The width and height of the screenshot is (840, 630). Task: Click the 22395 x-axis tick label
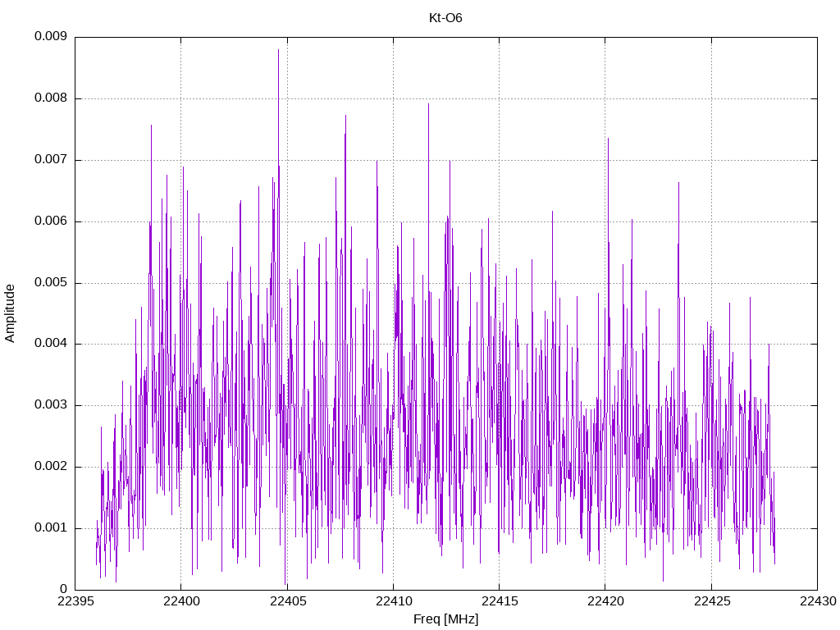[x=75, y=601]
